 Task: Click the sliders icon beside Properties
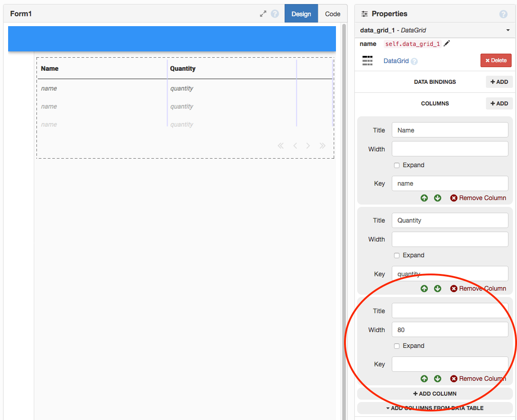(x=364, y=14)
